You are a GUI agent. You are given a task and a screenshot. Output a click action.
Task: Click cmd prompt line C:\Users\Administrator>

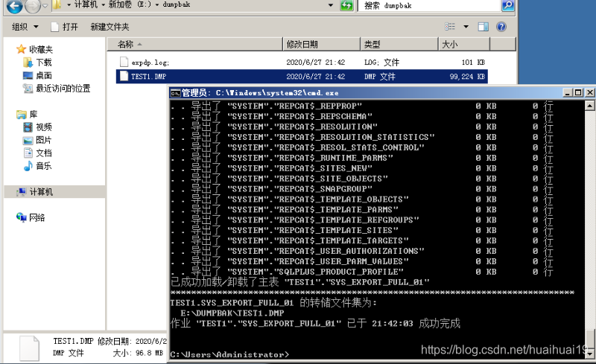tap(229, 354)
